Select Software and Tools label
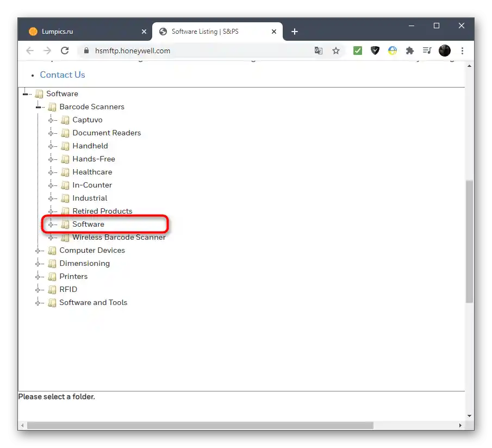Image resolution: width=492 pixels, height=448 pixels. pyautogui.click(x=93, y=302)
